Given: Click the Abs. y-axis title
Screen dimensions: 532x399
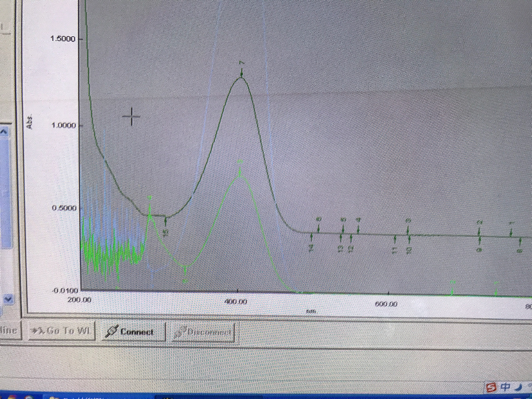Looking at the screenshot, I should tap(30, 123).
